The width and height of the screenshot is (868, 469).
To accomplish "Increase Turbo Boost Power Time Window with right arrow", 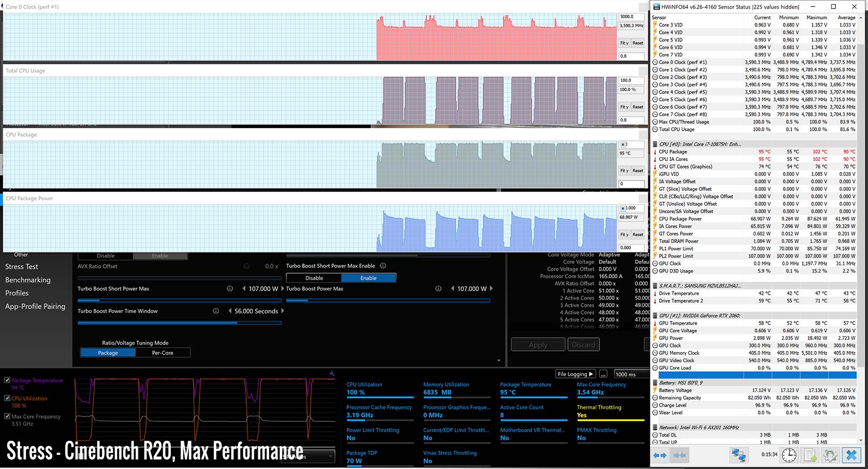I will [283, 311].
